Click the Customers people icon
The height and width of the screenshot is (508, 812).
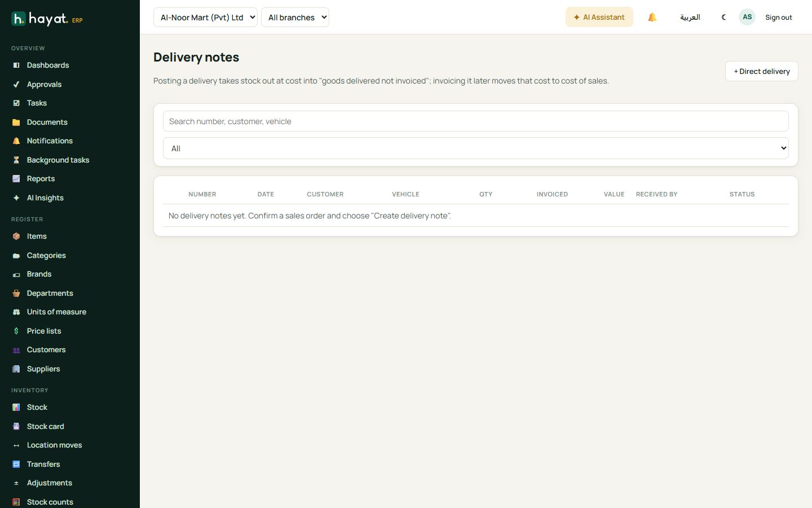pos(16,350)
